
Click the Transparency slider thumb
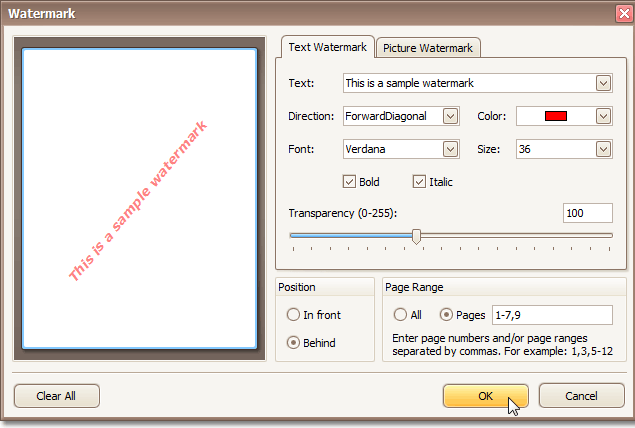tap(416, 236)
